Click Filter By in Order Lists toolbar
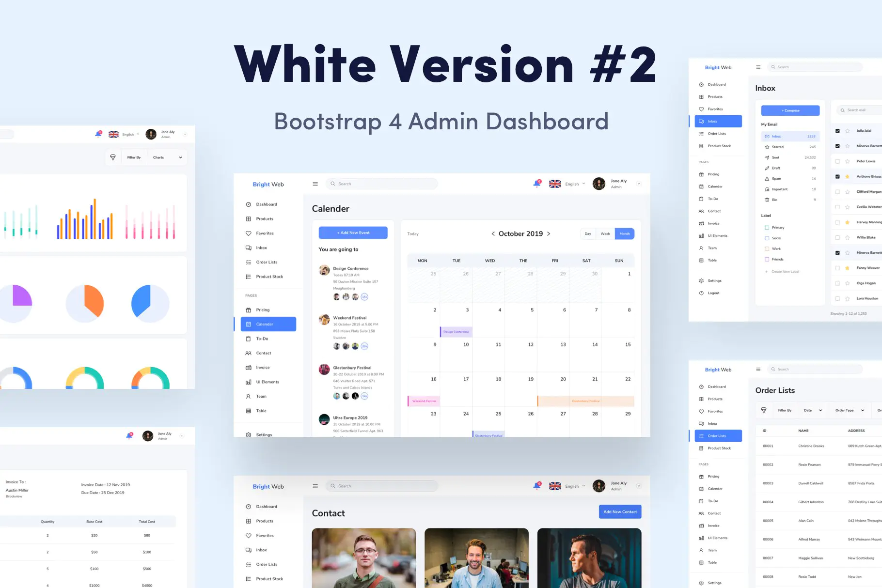The image size is (882, 588). click(785, 410)
